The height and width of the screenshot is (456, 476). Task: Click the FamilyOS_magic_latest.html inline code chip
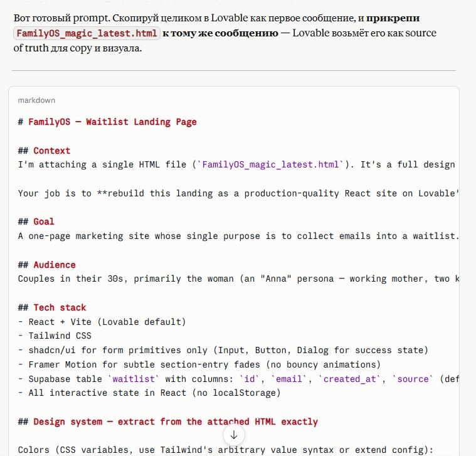(87, 33)
